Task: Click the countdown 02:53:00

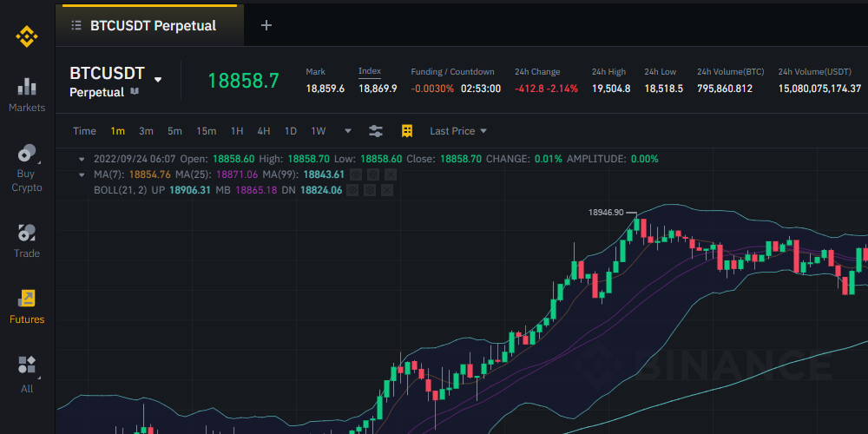Action: pyautogui.click(x=481, y=89)
